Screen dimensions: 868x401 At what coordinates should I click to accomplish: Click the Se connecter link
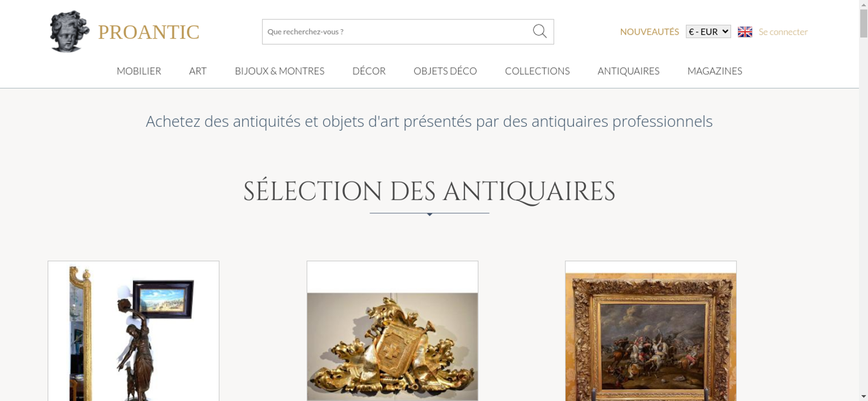783,32
